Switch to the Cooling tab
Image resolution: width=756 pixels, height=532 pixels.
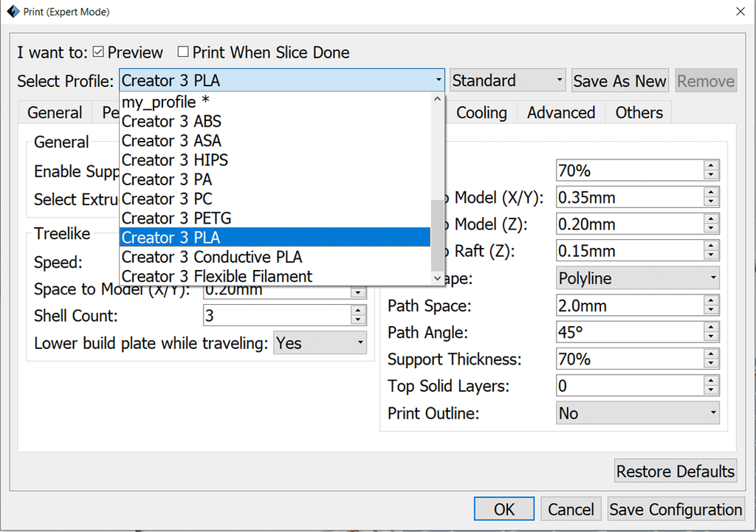pyautogui.click(x=481, y=113)
